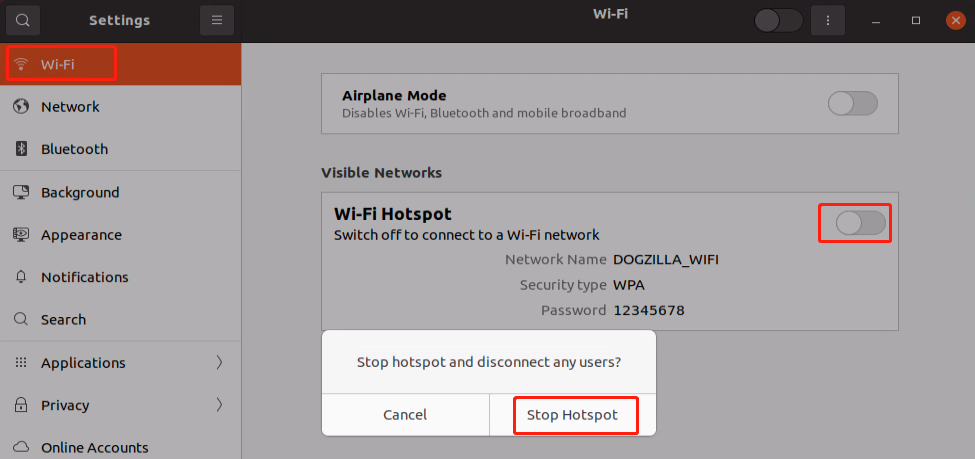Expand the Privacy submenu chevron
The height and width of the screenshot is (459, 975).
(x=219, y=405)
